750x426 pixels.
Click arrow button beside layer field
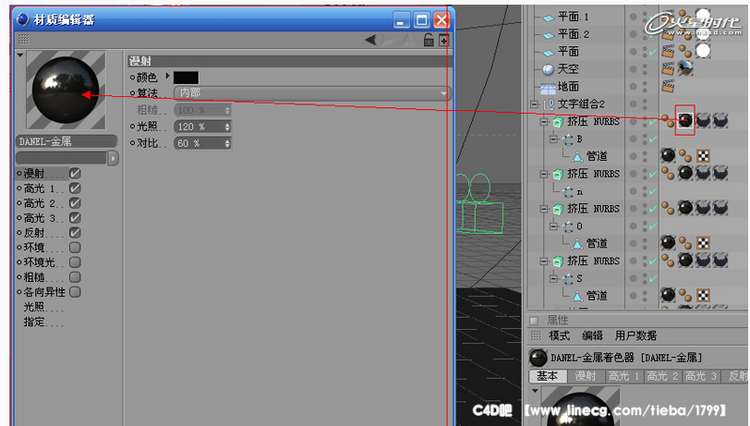pyautogui.click(x=113, y=158)
